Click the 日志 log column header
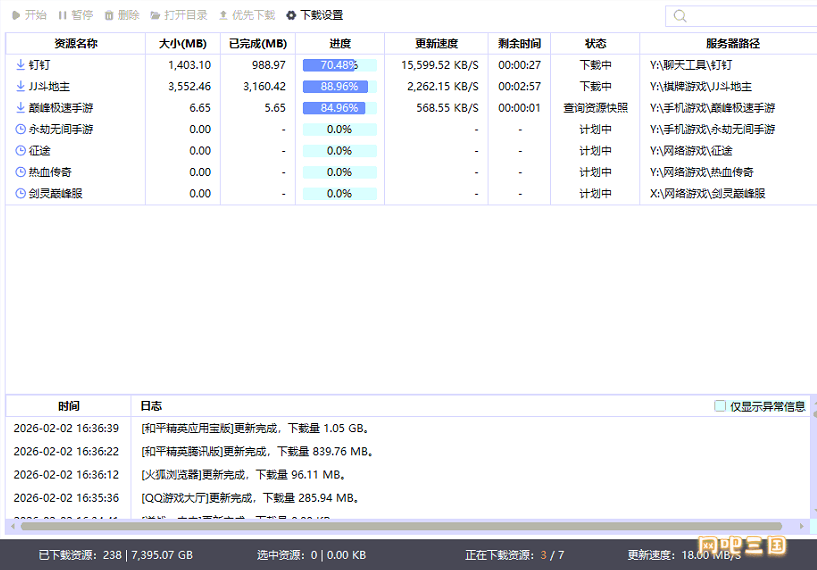The image size is (817, 570). [151, 406]
